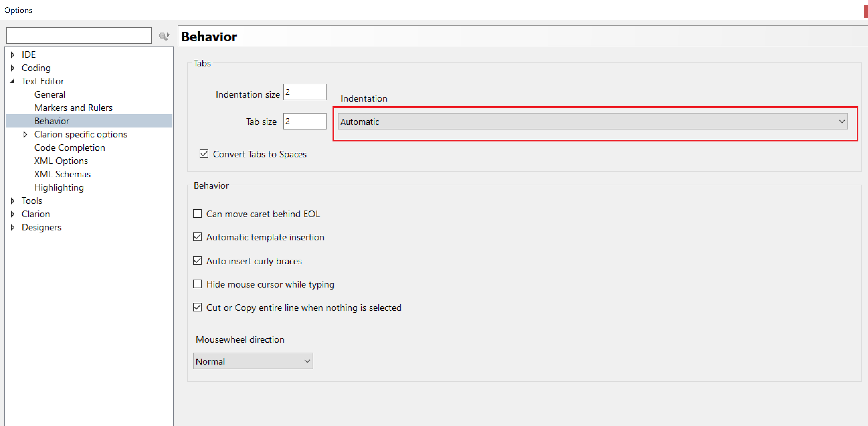Expand the Designers tree node
Viewport: 868px width, 426px height.
pos(13,227)
